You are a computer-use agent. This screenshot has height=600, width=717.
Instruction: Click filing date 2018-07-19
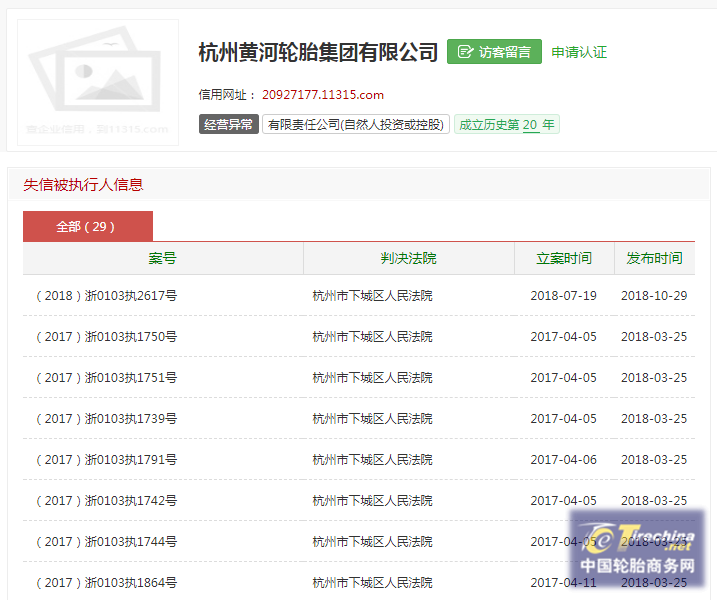563,295
